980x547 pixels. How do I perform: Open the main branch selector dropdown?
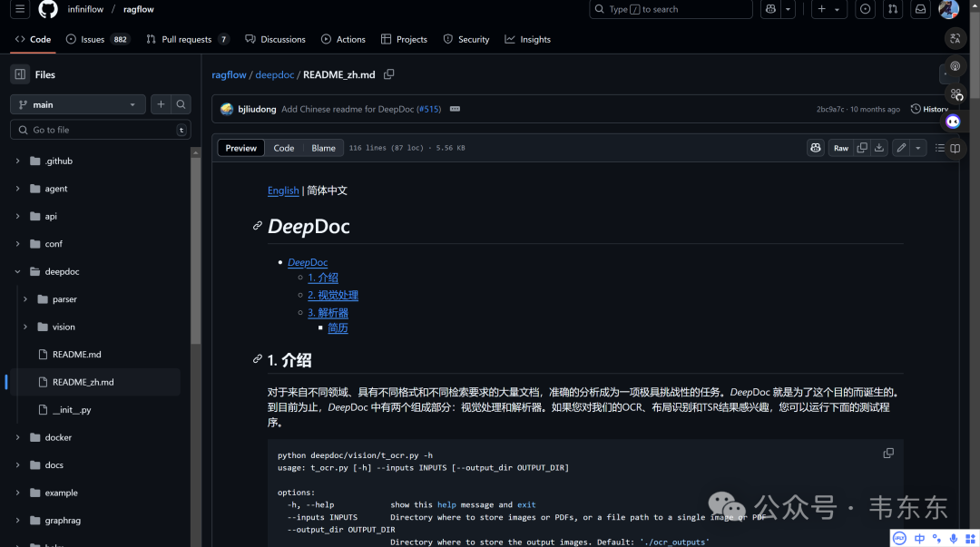(x=77, y=104)
